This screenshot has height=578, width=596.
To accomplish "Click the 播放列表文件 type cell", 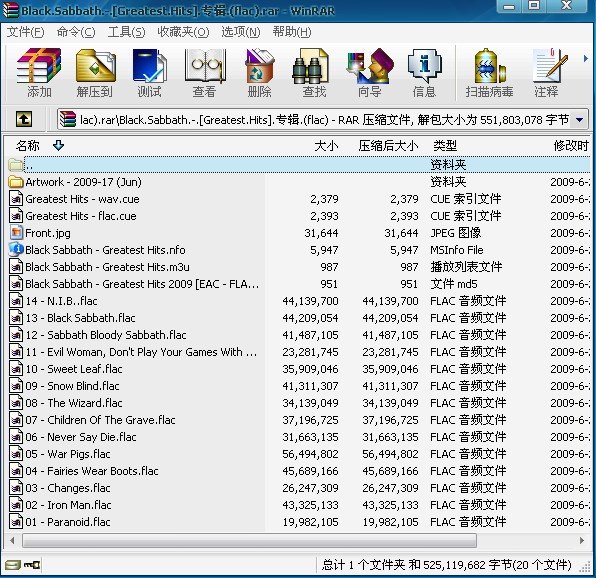I will 466,267.
